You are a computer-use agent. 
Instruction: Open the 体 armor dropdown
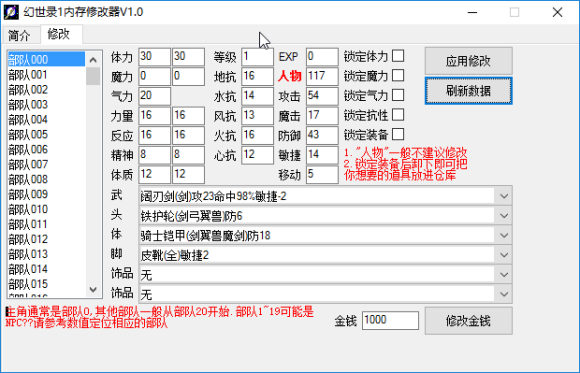point(504,235)
